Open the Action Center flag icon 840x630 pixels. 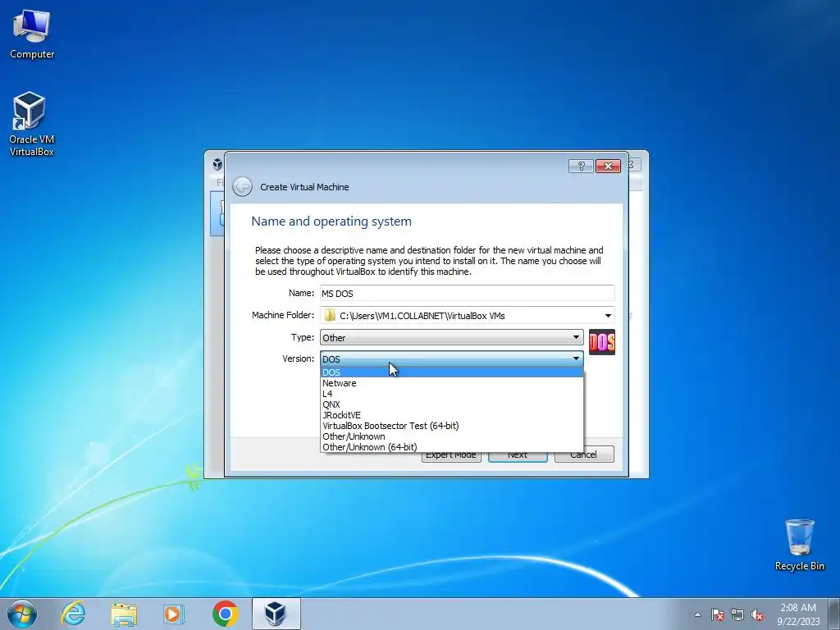point(718,614)
